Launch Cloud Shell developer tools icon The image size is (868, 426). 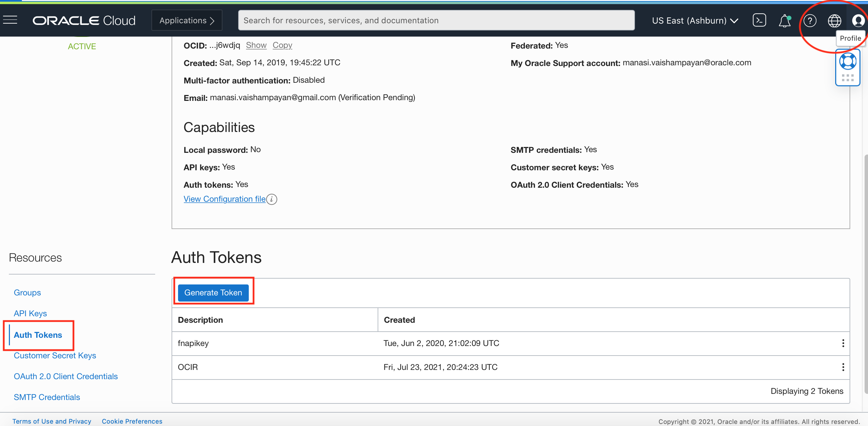pos(759,20)
